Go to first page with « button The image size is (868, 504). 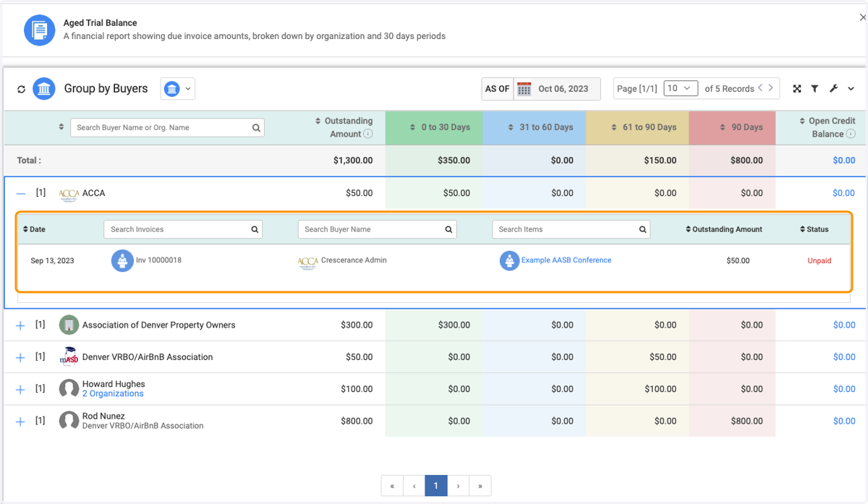pyautogui.click(x=392, y=486)
